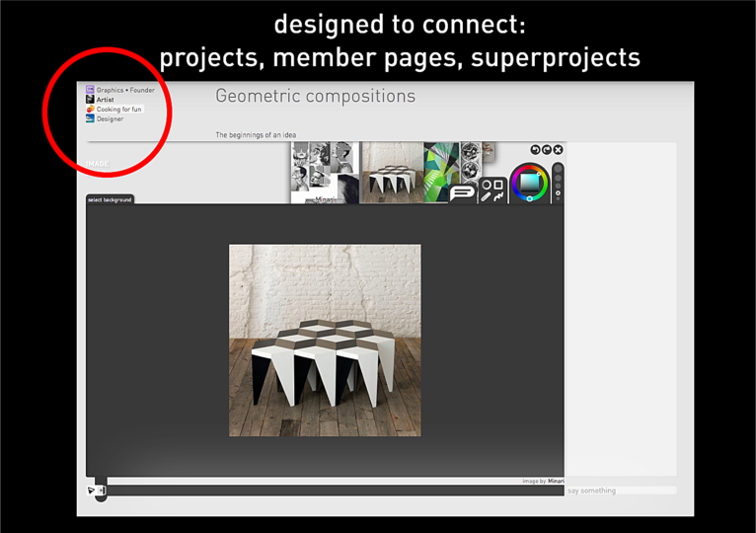
Task: Open the Cooking for fun project
Action: pyautogui.click(x=118, y=110)
